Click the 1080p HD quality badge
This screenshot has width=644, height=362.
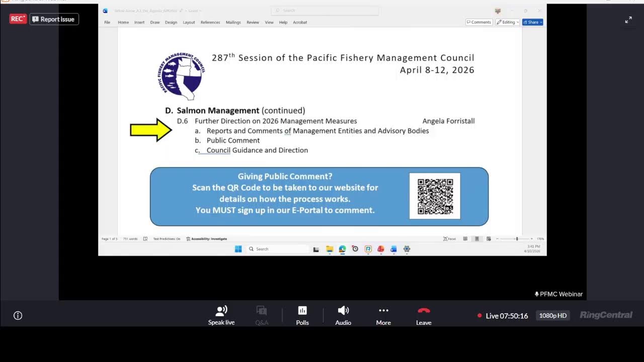(553, 316)
